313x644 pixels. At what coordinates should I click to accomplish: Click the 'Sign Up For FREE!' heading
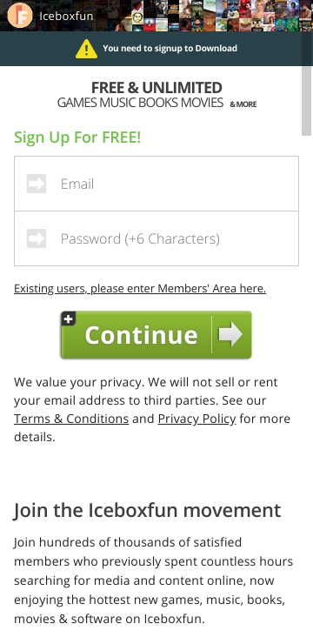coord(77,138)
